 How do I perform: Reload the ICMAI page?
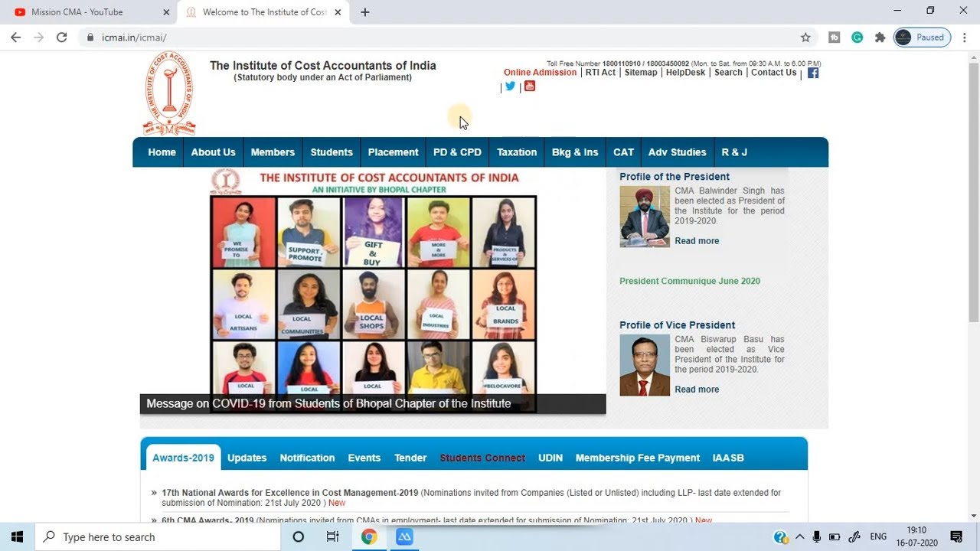point(62,37)
